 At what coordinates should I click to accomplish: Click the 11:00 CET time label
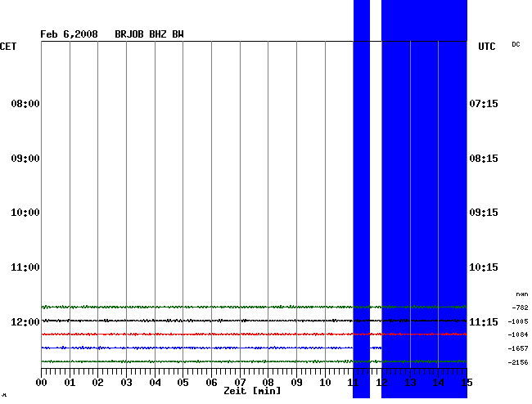pyautogui.click(x=25, y=267)
